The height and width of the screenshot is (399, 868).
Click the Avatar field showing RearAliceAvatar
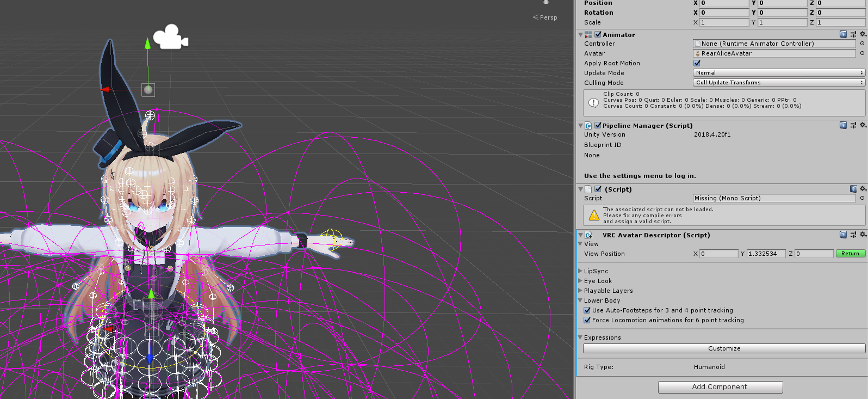point(774,53)
